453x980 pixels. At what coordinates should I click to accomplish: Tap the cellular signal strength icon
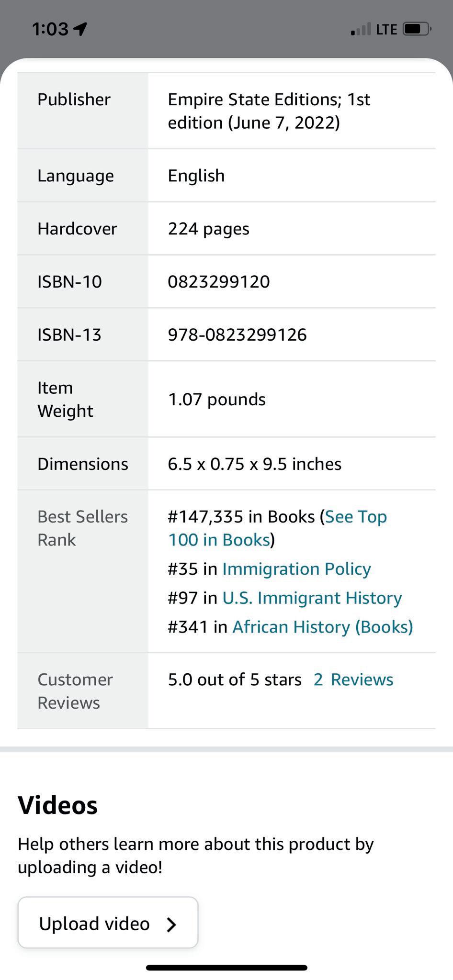(361, 30)
